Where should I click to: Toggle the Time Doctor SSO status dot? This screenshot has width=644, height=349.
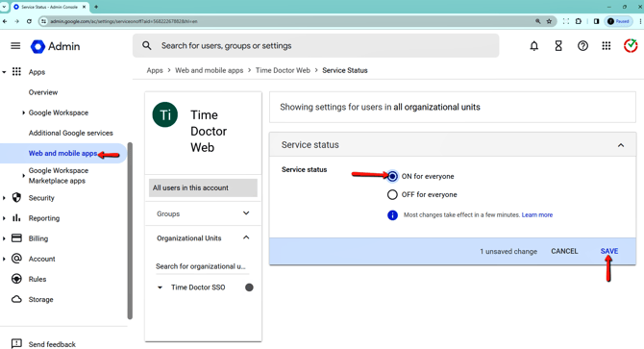[249, 287]
